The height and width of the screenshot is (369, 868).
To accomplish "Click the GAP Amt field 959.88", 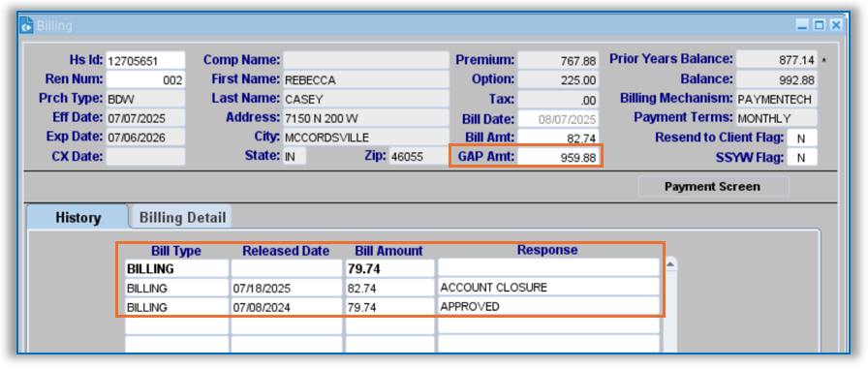I will click(558, 157).
